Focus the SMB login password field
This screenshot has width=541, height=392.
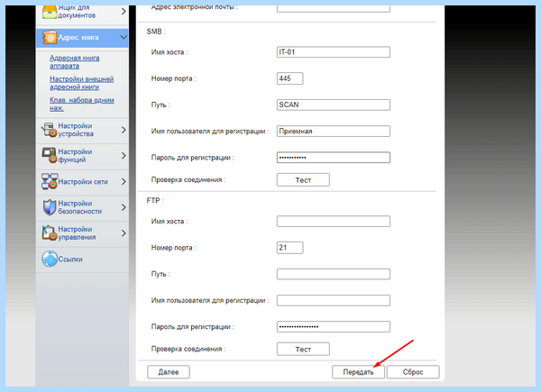click(334, 158)
